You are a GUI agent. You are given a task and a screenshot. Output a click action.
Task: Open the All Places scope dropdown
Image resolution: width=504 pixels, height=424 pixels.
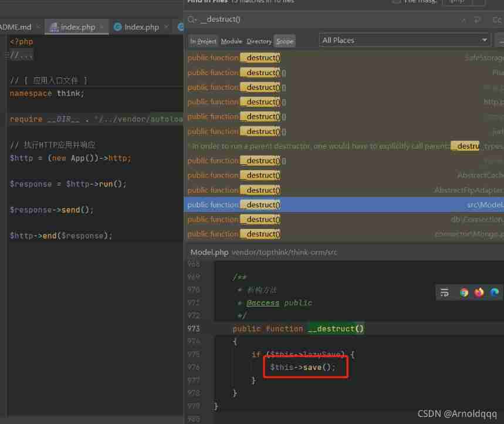point(405,40)
